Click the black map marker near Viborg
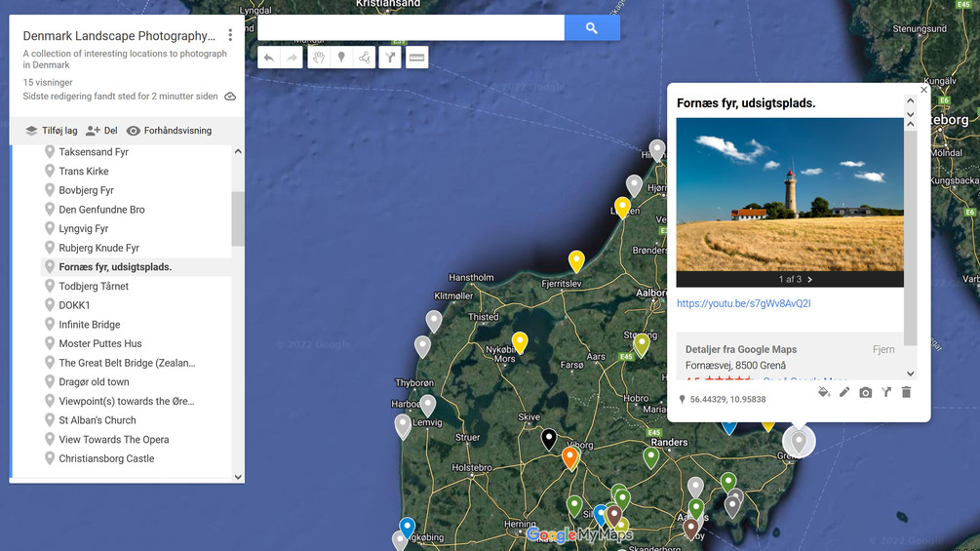This screenshot has height=551, width=980. tap(549, 439)
